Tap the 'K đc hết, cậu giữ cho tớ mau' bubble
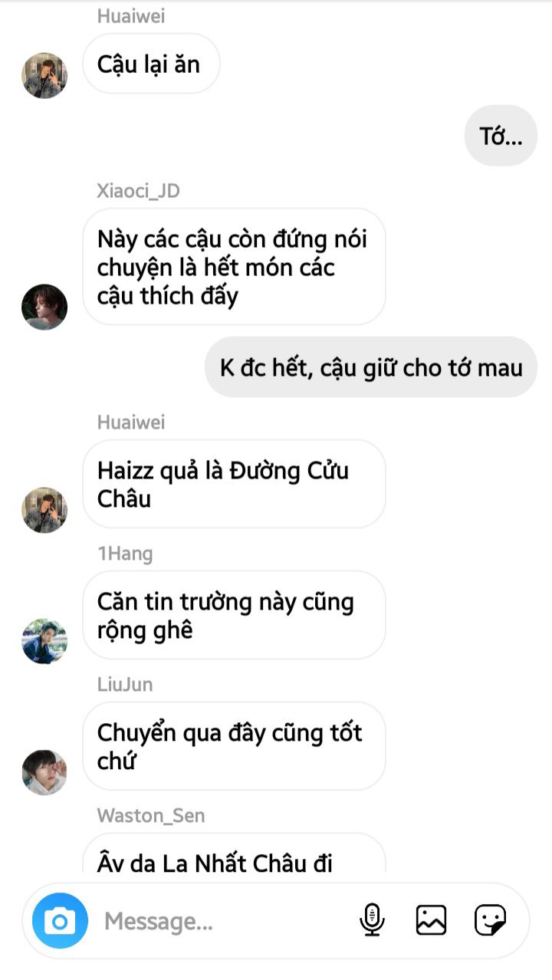The width and height of the screenshot is (552, 980). 371,367
